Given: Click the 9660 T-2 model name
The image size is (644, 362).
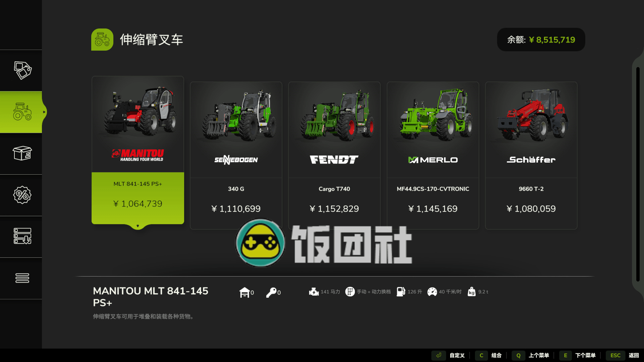Looking at the screenshot, I should [531, 189].
